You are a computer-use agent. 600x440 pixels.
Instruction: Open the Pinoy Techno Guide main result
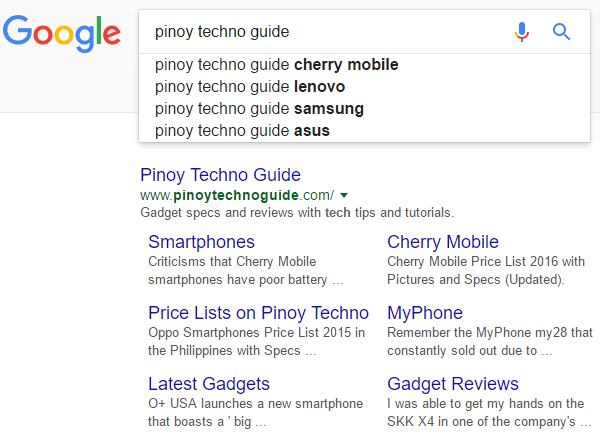point(220,175)
